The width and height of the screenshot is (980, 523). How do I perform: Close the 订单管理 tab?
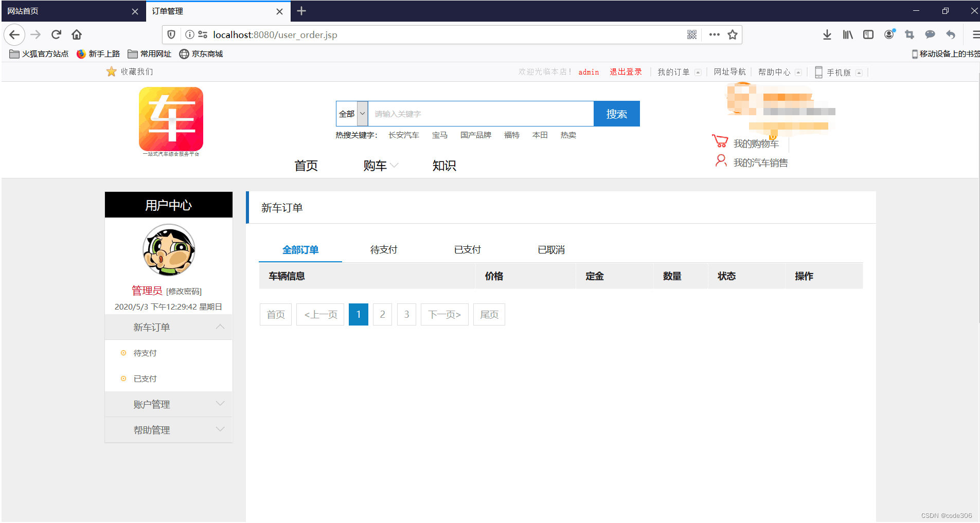pos(279,11)
